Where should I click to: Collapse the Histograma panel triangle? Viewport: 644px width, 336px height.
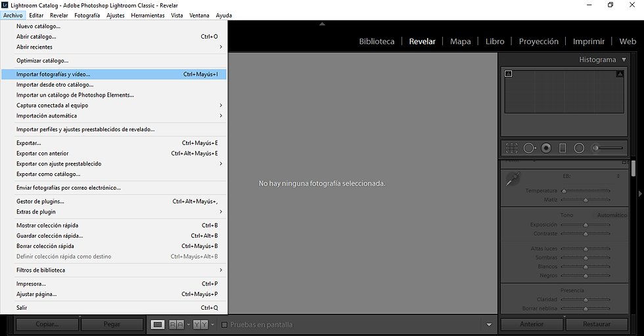[x=624, y=60]
